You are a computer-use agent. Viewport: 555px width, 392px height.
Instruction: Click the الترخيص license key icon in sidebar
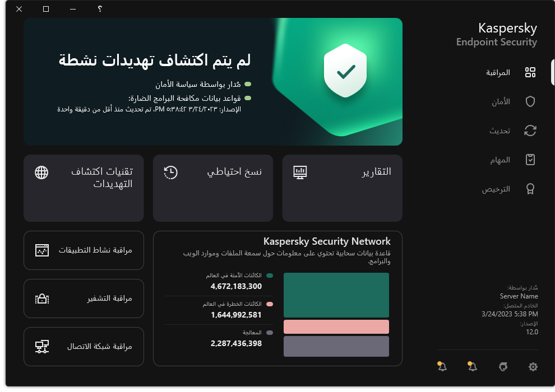point(529,189)
